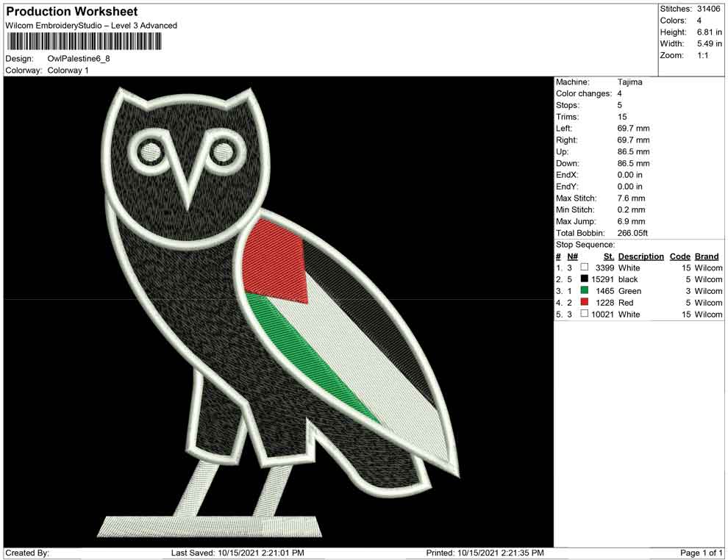Select the white swatch in stop sequence row 1
The image size is (728, 560).
click(584, 268)
